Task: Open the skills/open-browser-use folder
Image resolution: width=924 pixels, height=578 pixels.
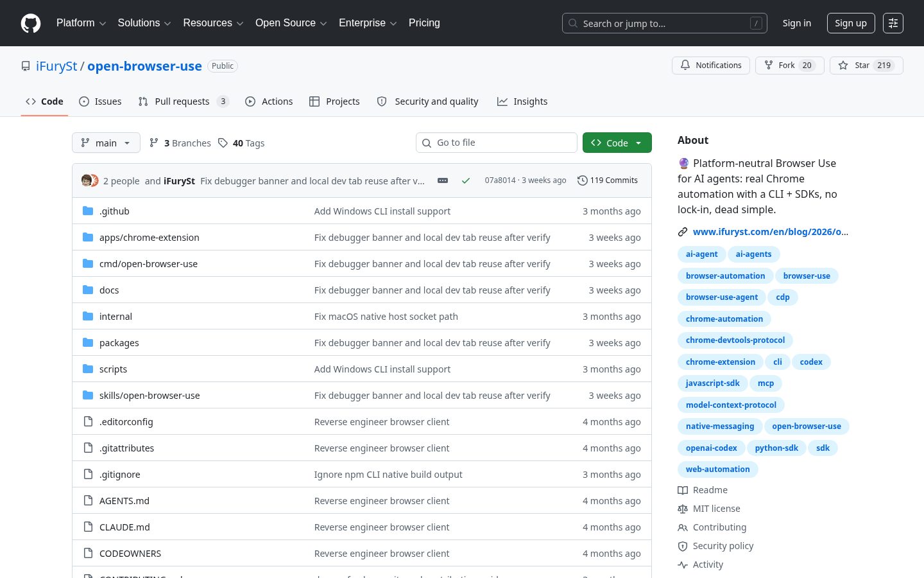Action: (150, 396)
